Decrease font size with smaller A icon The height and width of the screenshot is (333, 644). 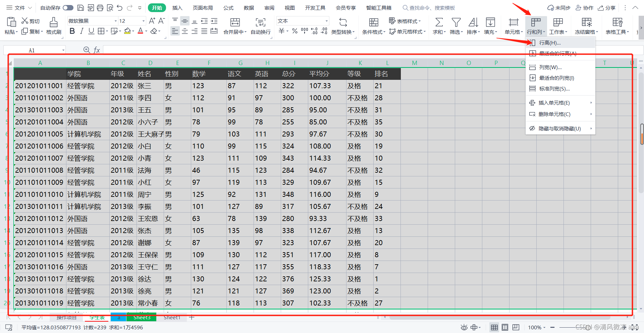[161, 21]
